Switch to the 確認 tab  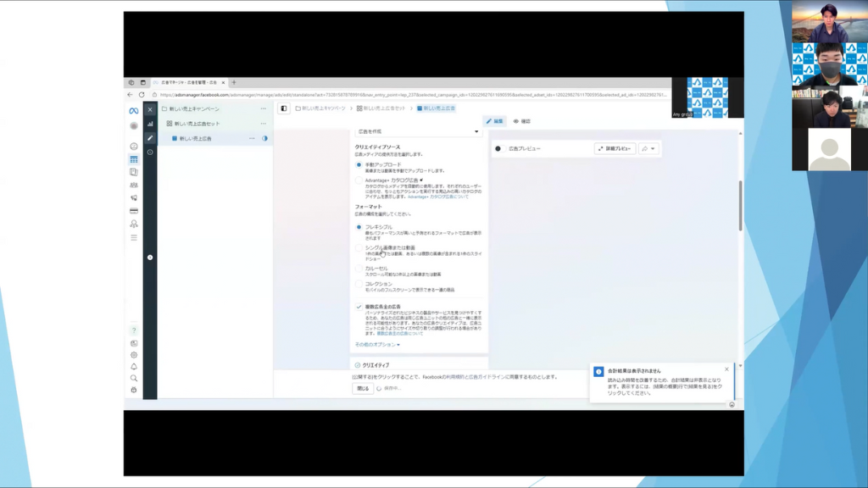click(521, 121)
